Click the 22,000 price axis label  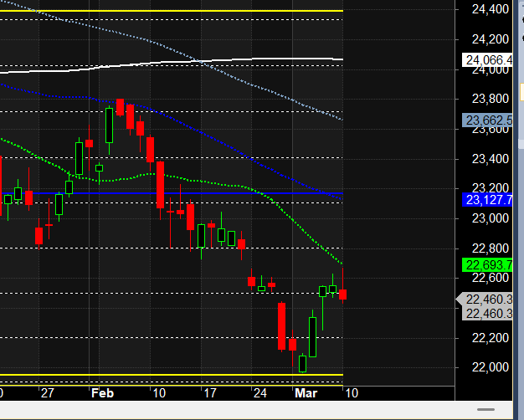click(x=491, y=367)
